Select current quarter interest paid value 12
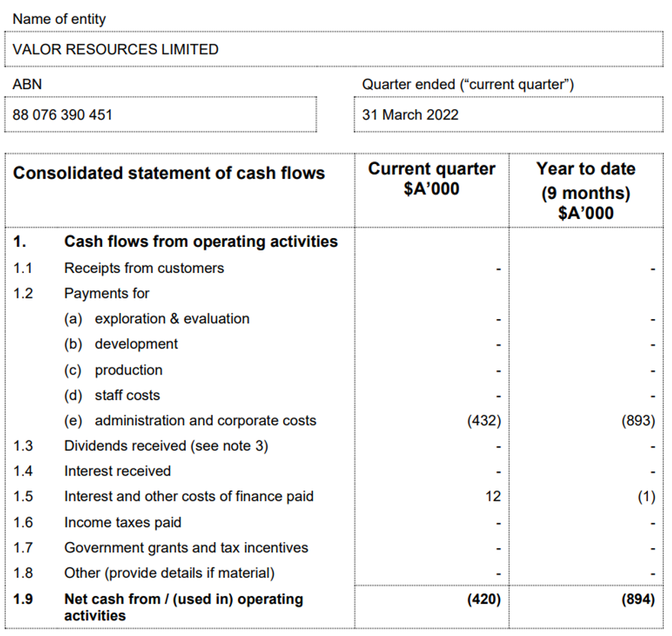This screenshot has width=672, height=636. click(493, 497)
